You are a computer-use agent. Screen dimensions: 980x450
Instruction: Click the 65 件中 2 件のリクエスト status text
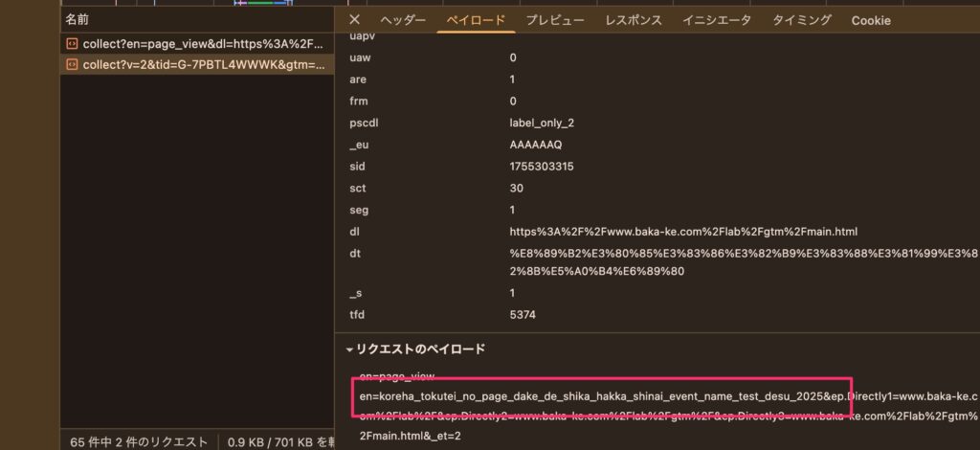(x=139, y=441)
